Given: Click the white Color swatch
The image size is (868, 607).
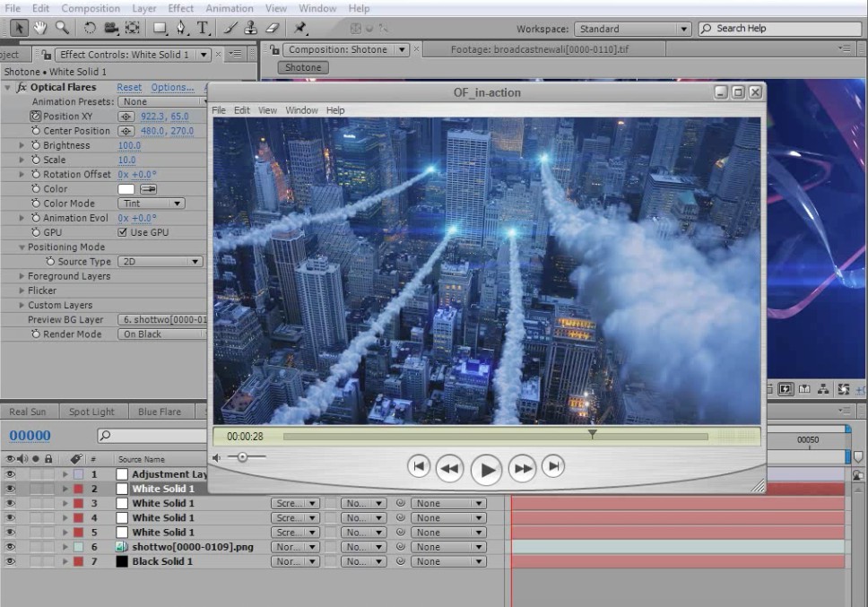Looking at the screenshot, I should [126, 189].
